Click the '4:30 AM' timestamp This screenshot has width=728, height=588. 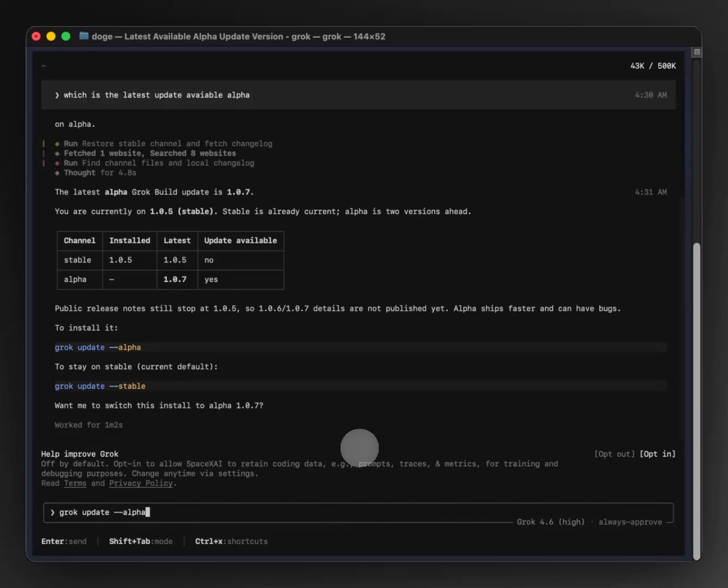(x=651, y=95)
